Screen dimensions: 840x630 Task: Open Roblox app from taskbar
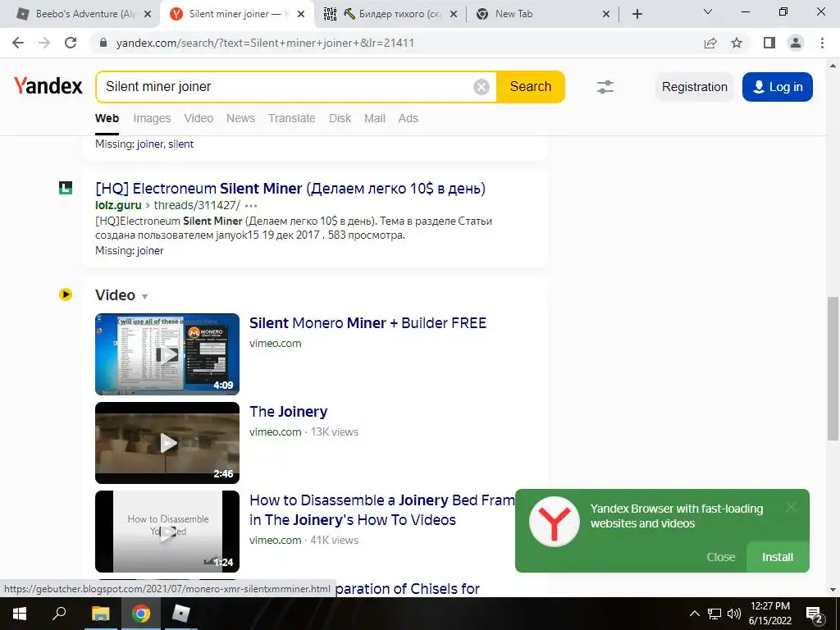[x=181, y=614]
